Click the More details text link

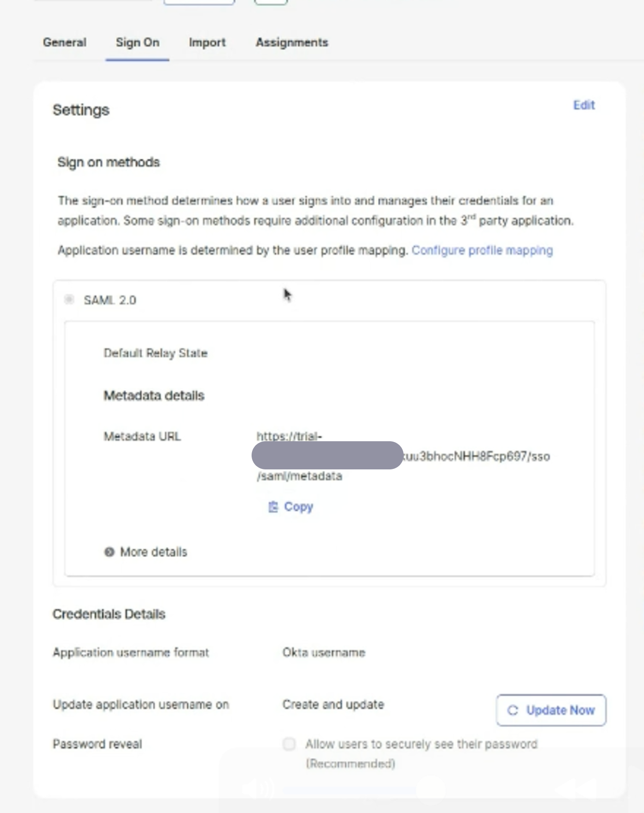(153, 552)
